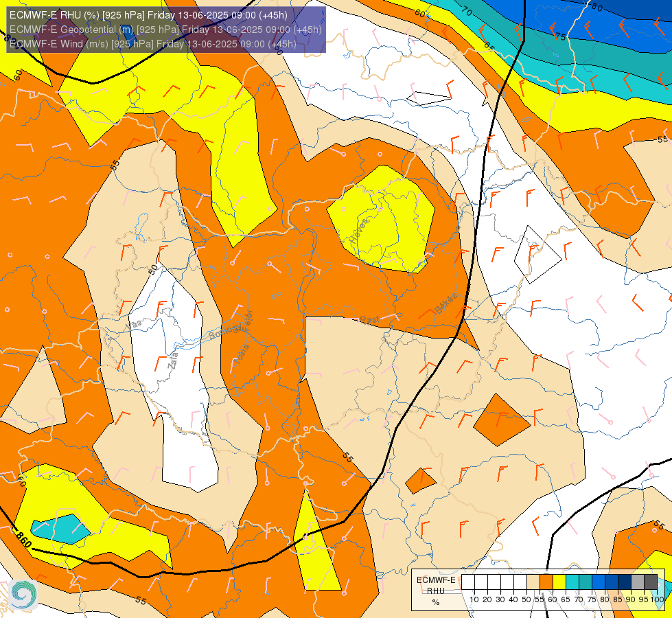The height and width of the screenshot is (618, 672).
Task: Click the ECMWF-E RHU (%) title line
Action: coord(148,15)
